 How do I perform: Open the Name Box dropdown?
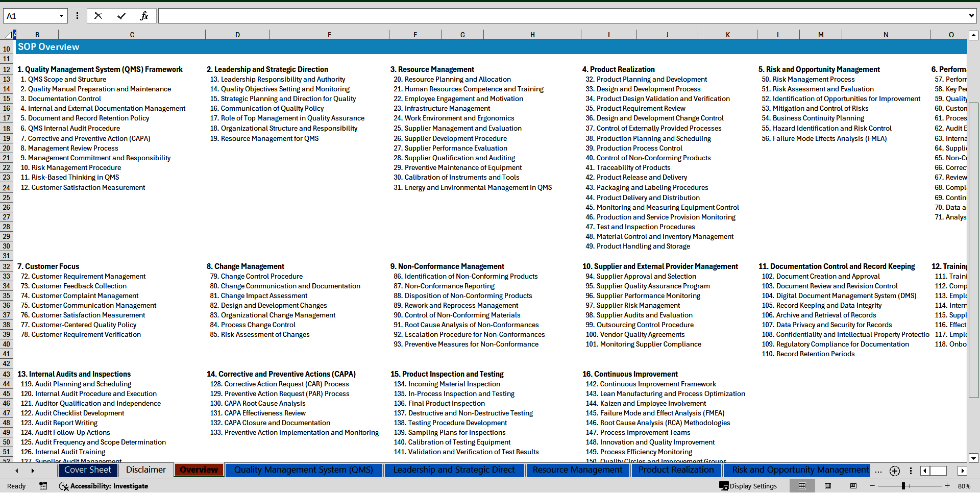[61, 16]
